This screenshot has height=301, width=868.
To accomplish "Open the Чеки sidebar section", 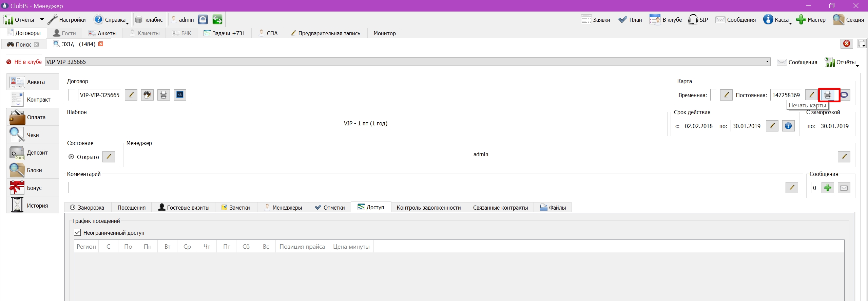I will tap(33, 135).
